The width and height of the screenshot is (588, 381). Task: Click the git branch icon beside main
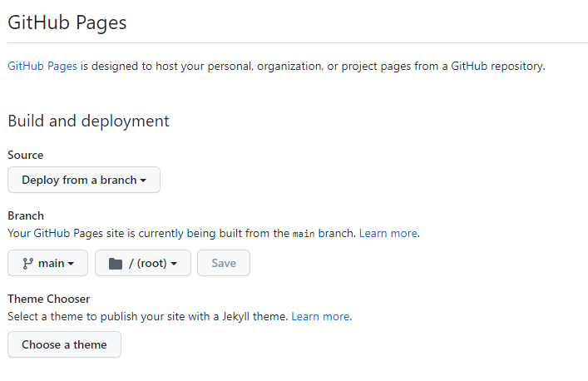[27, 263]
